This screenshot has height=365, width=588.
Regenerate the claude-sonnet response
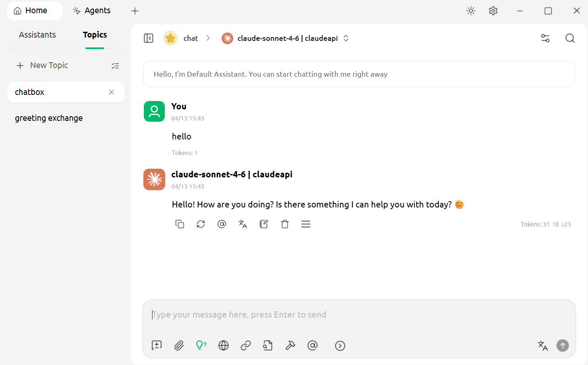(201, 224)
